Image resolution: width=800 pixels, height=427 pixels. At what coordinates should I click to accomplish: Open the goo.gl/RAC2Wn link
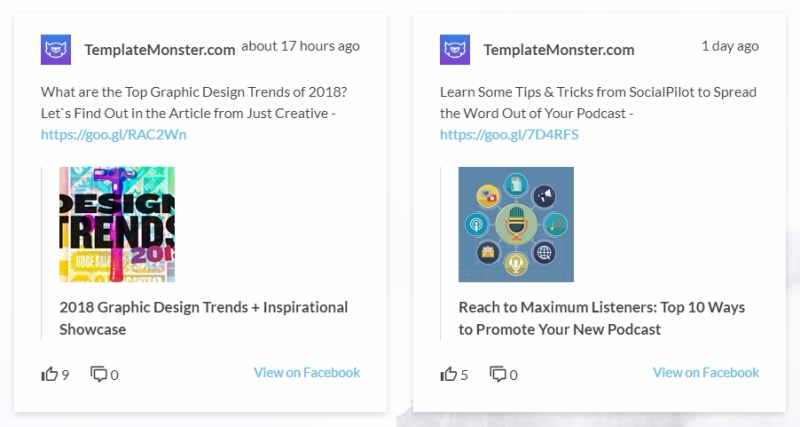(114, 134)
